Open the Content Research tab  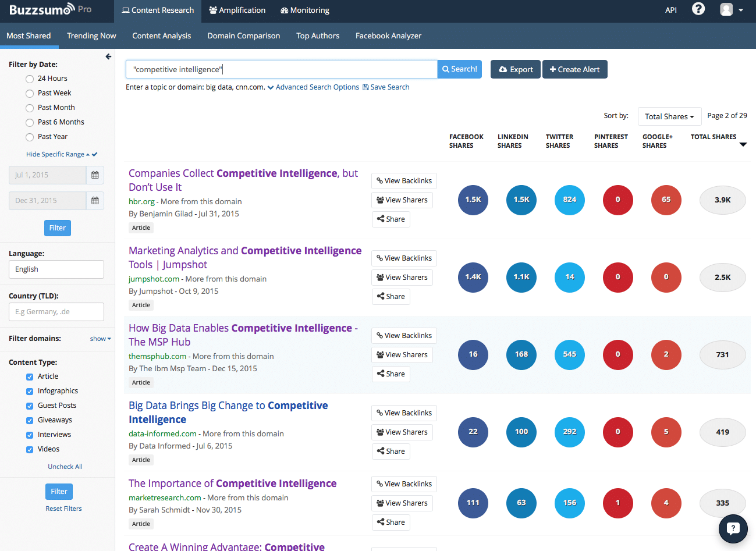[158, 10]
